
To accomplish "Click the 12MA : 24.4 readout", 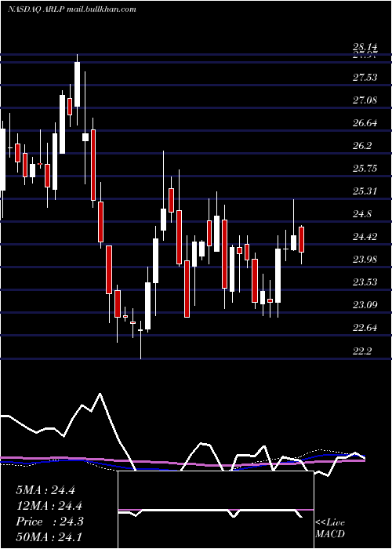I will tap(49, 506).
